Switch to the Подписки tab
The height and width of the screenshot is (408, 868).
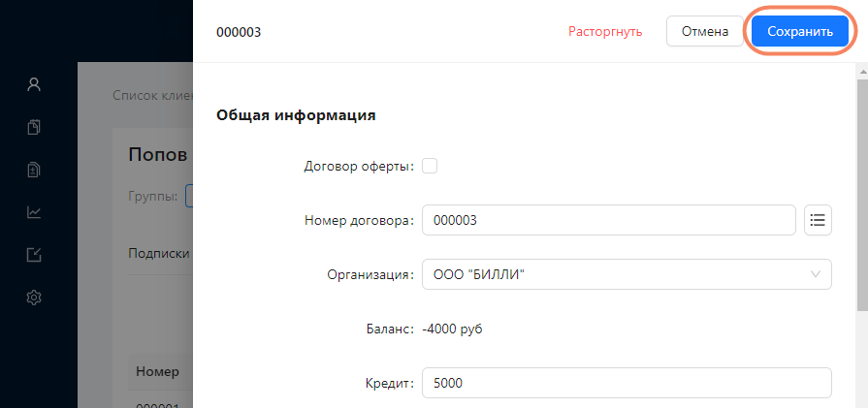coord(159,253)
